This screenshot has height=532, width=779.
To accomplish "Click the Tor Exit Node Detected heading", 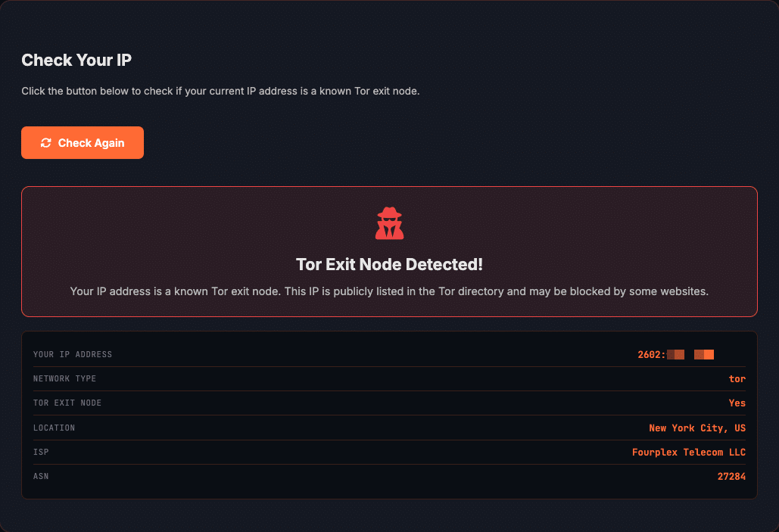I will tap(389, 264).
